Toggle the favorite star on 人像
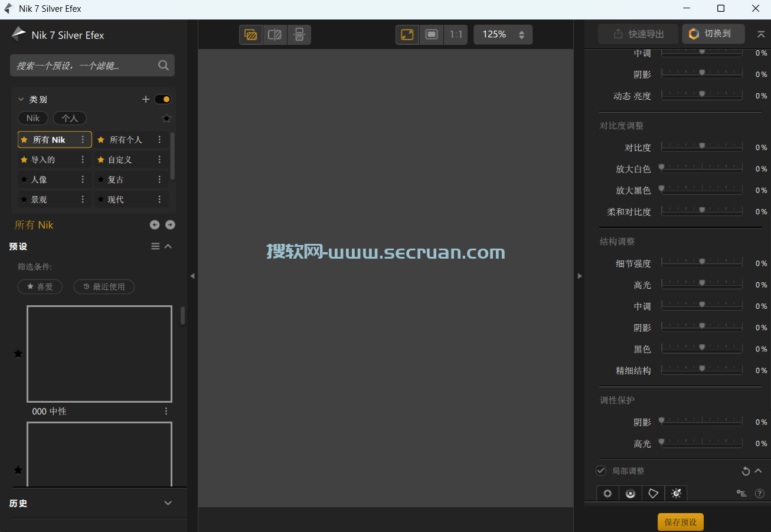This screenshot has width=771, height=532. (24, 179)
